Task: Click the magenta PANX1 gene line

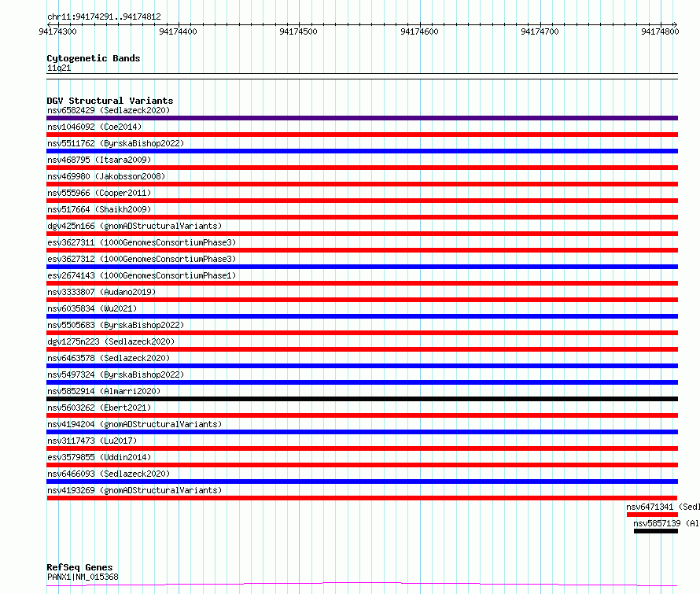Action: tap(362, 585)
